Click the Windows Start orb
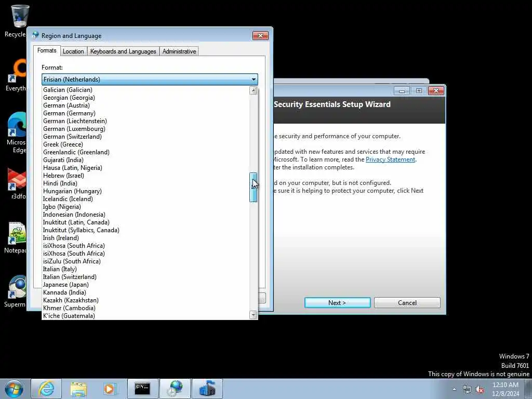This screenshot has height=399, width=532. [x=14, y=389]
